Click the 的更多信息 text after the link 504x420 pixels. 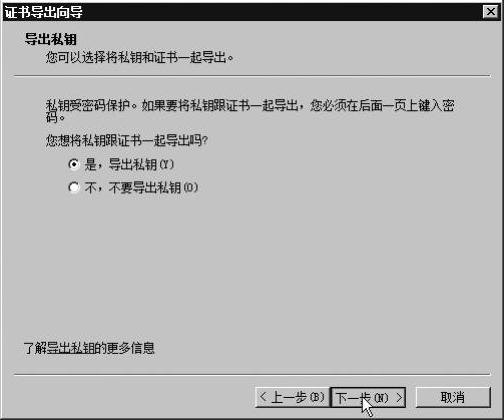pyautogui.click(x=125, y=348)
